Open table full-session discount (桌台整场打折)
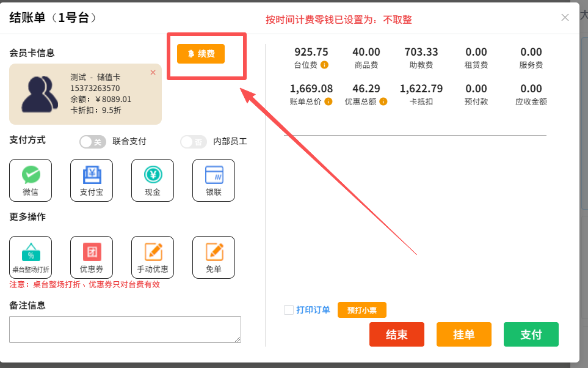588x368 pixels. (31, 257)
